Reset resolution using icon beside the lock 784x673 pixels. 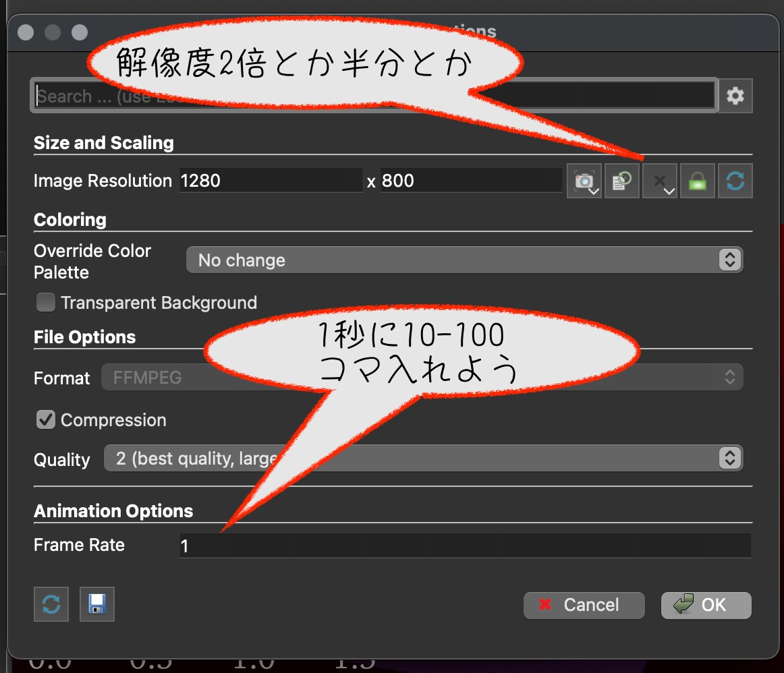click(735, 181)
